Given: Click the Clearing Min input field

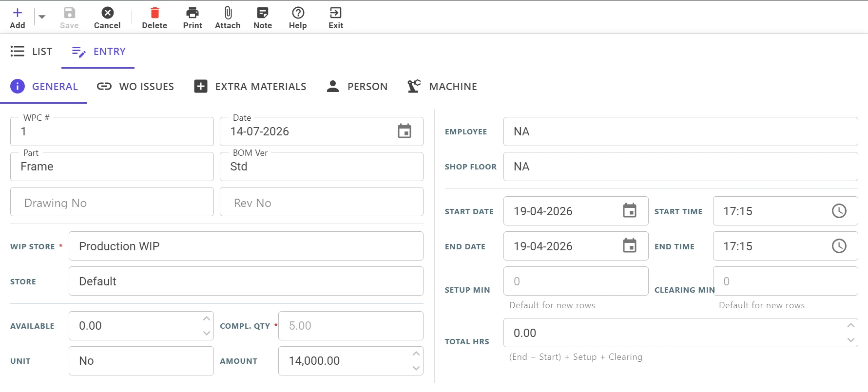Looking at the screenshot, I should click(x=786, y=281).
